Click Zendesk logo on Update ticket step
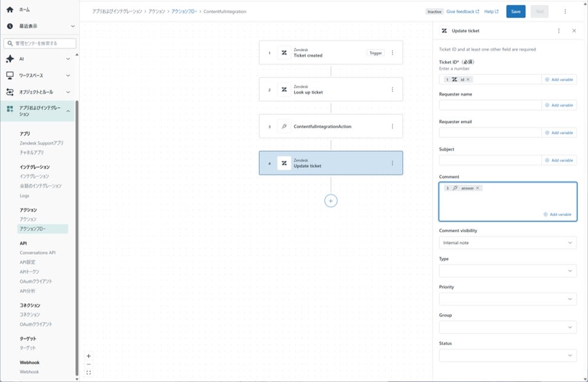The height and width of the screenshot is (382, 588). click(x=284, y=163)
